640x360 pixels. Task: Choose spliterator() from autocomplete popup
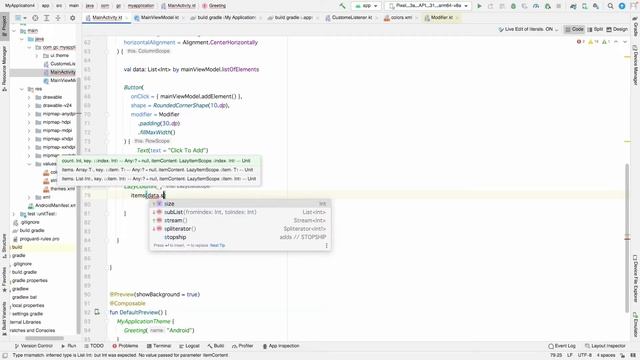[240, 229]
